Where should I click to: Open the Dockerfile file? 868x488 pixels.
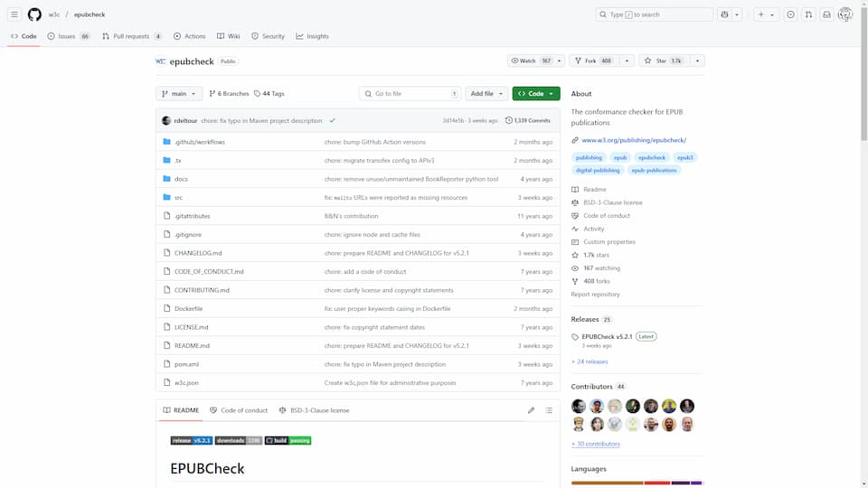[188, 309]
